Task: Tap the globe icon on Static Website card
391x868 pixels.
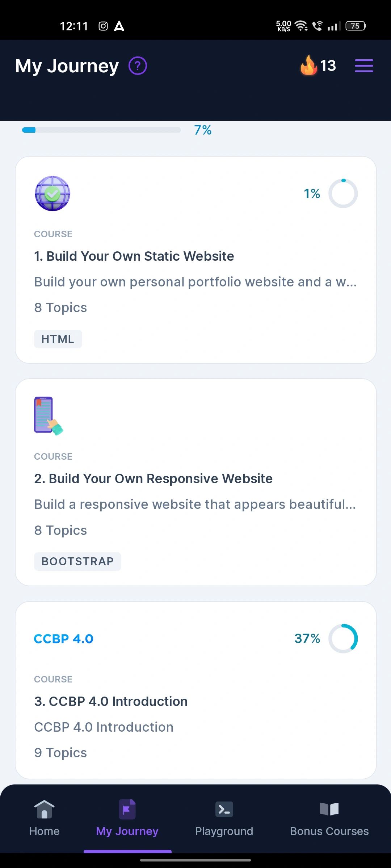Action: point(52,193)
